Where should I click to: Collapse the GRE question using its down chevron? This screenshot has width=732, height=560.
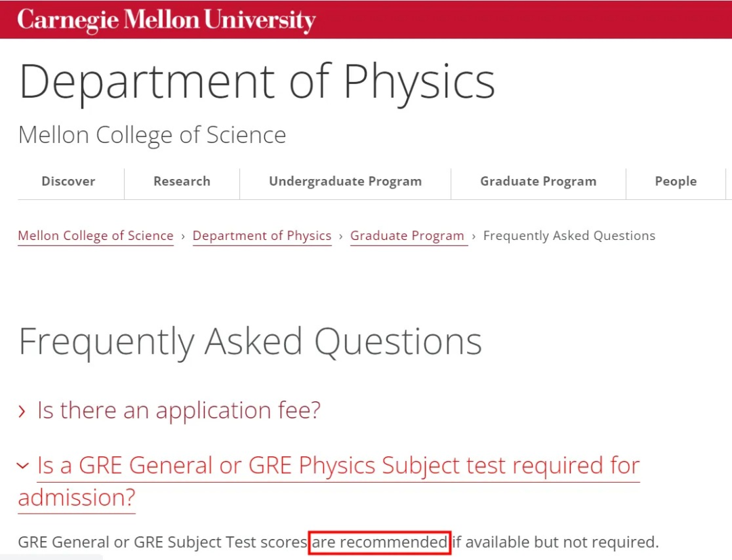[23, 466]
